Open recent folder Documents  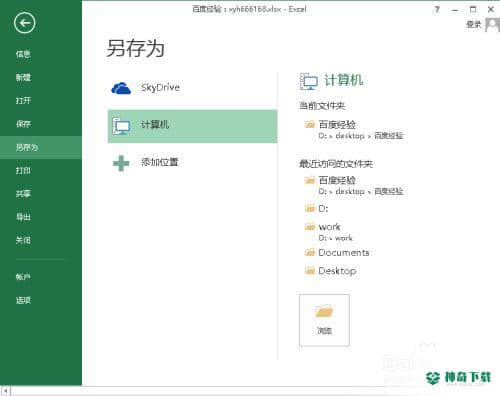pos(337,253)
